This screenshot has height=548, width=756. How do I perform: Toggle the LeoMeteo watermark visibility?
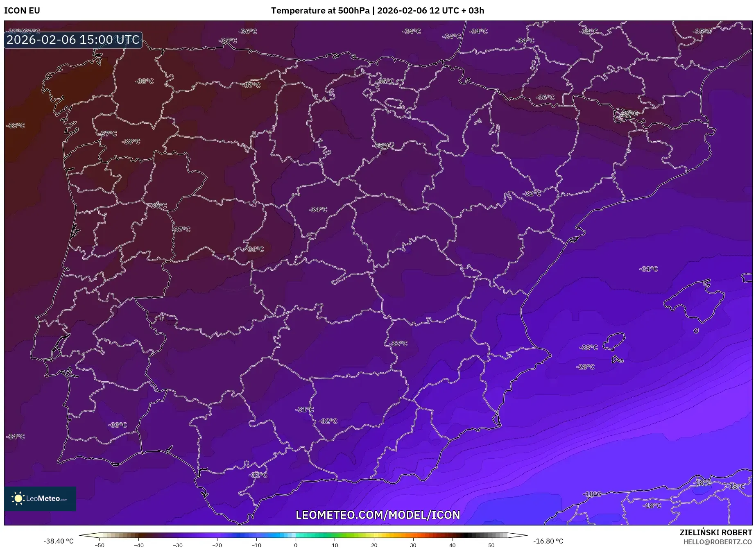tap(40, 499)
